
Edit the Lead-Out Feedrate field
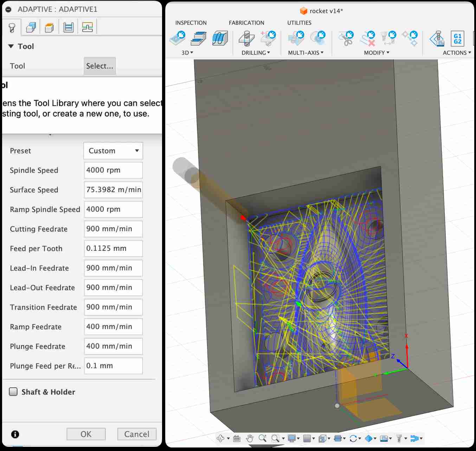click(113, 288)
